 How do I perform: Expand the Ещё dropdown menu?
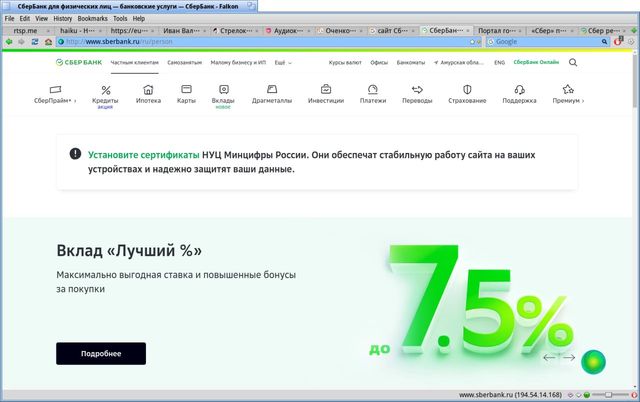click(283, 63)
